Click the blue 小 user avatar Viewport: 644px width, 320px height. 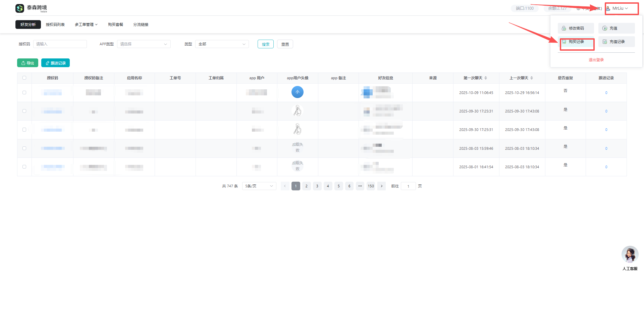click(x=297, y=92)
